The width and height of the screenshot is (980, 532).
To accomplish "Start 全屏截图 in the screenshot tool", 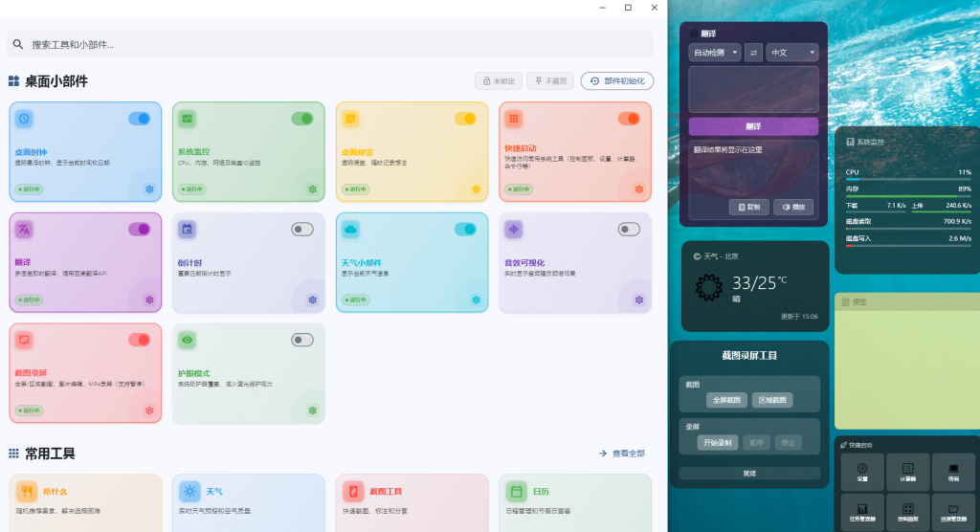I will pos(727,400).
